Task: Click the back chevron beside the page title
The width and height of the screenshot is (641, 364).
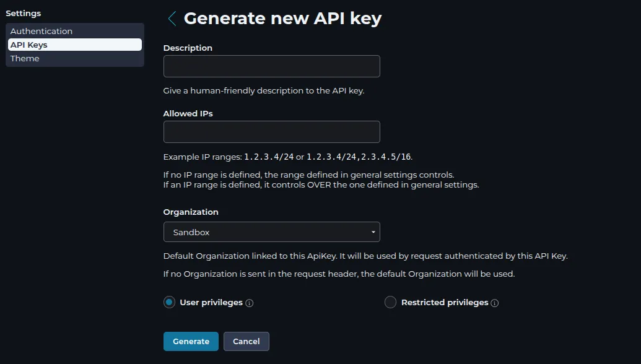Action: [172, 19]
